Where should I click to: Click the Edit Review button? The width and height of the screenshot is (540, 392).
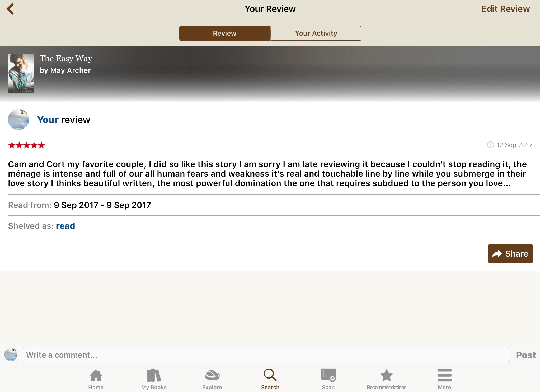[x=505, y=9]
